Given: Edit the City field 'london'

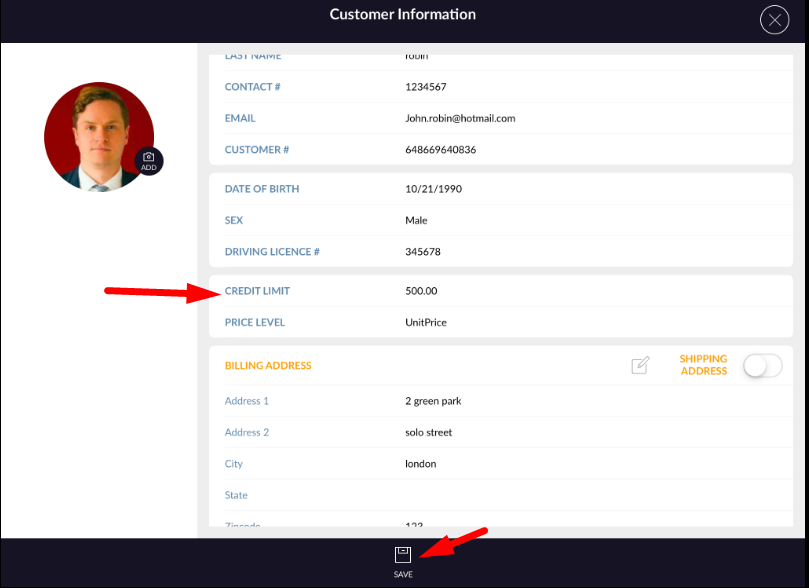Looking at the screenshot, I should (x=420, y=464).
